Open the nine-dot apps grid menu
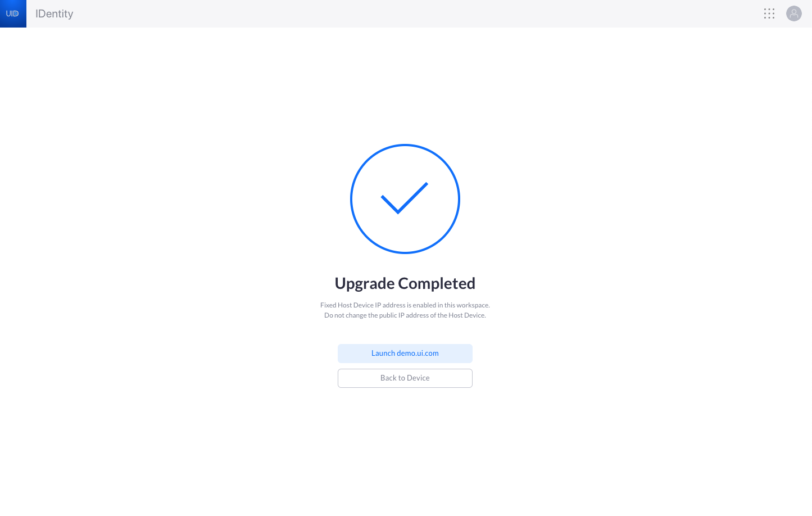Screen dimensions: 812x516 [x=769, y=13]
